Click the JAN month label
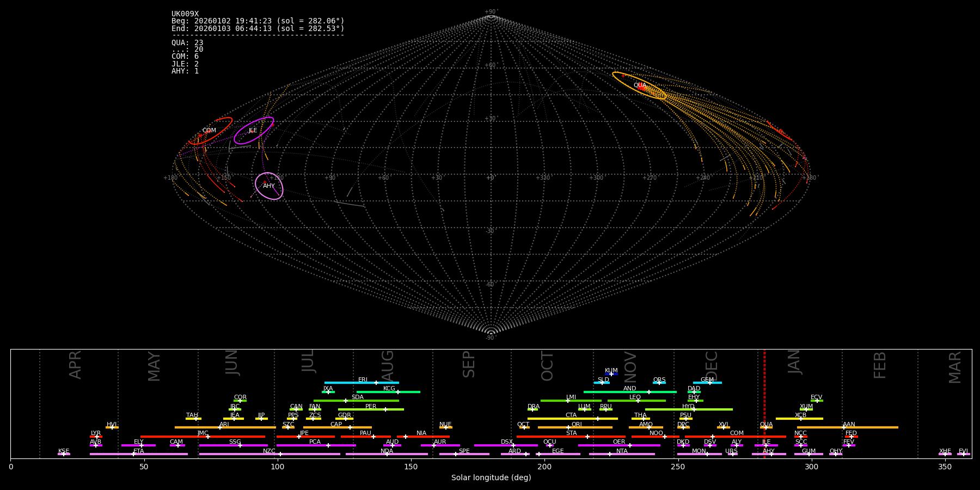The height and width of the screenshot is (490, 980). [794, 362]
